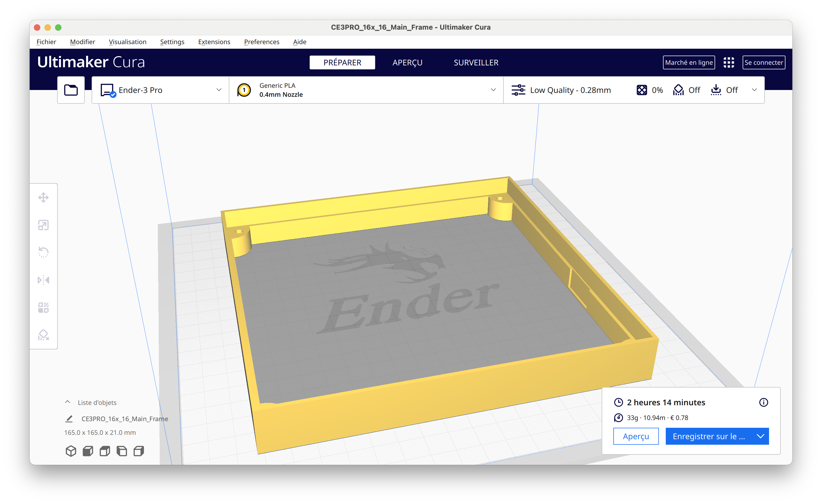The height and width of the screenshot is (504, 822).
Task: Open the Extensions menu
Action: [214, 42]
